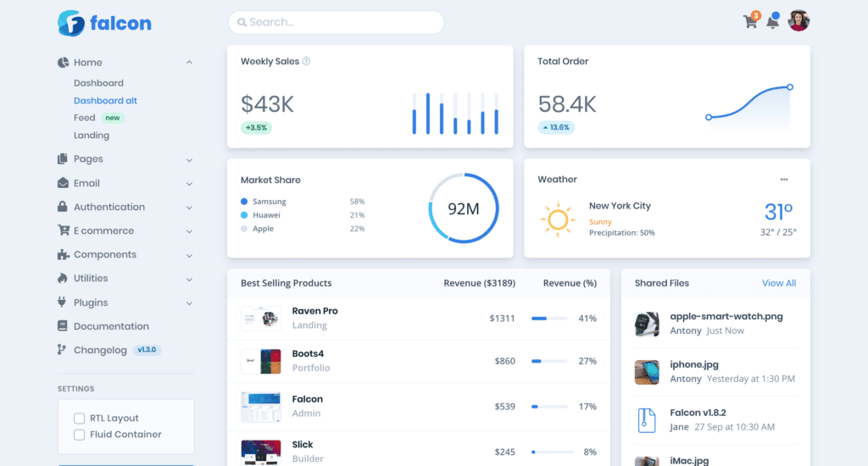
Task: Click the Components puzzle piece icon
Action: [63, 254]
